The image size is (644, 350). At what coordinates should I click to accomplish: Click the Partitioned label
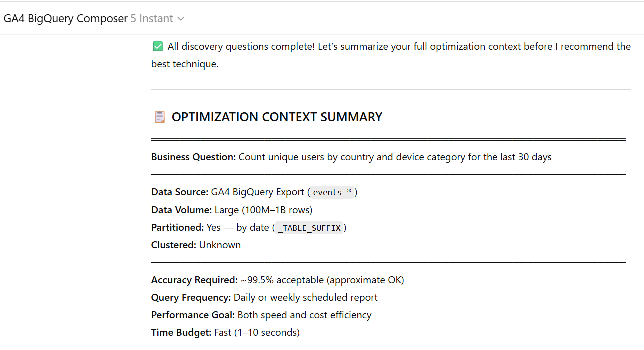(x=178, y=228)
